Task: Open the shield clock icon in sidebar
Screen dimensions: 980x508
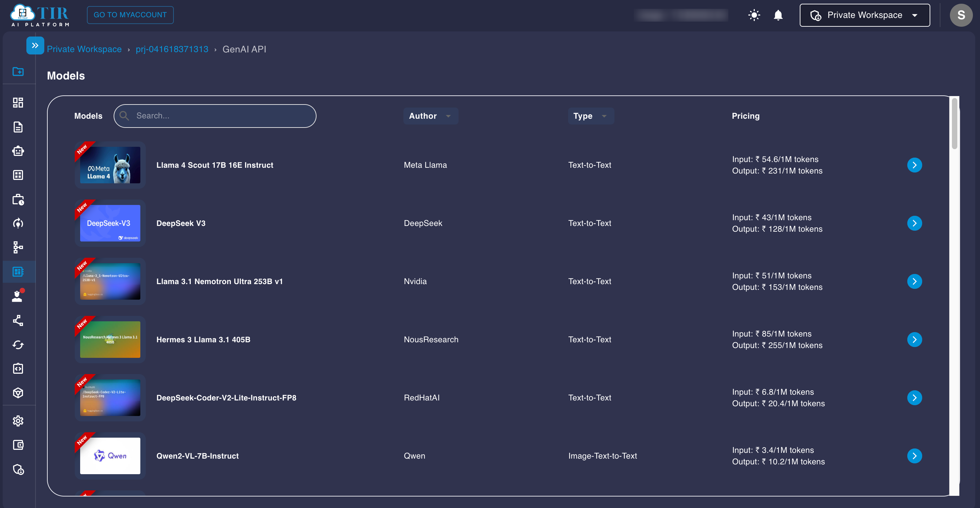Action: pyautogui.click(x=18, y=469)
